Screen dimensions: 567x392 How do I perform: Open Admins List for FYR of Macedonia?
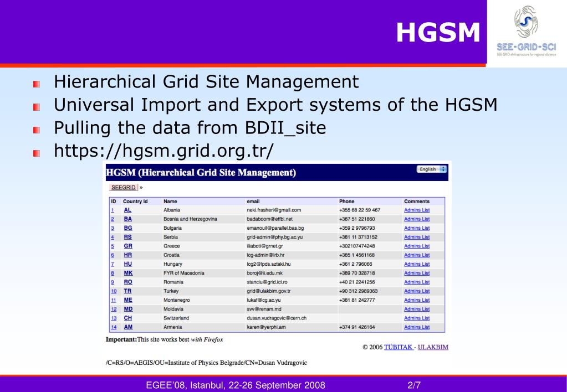tap(417, 274)
